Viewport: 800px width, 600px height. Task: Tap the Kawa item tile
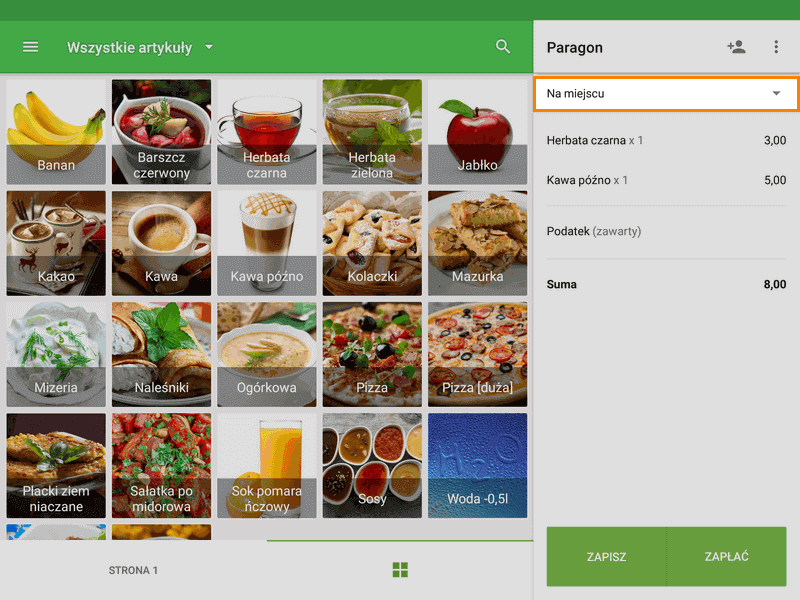(161, 243)
